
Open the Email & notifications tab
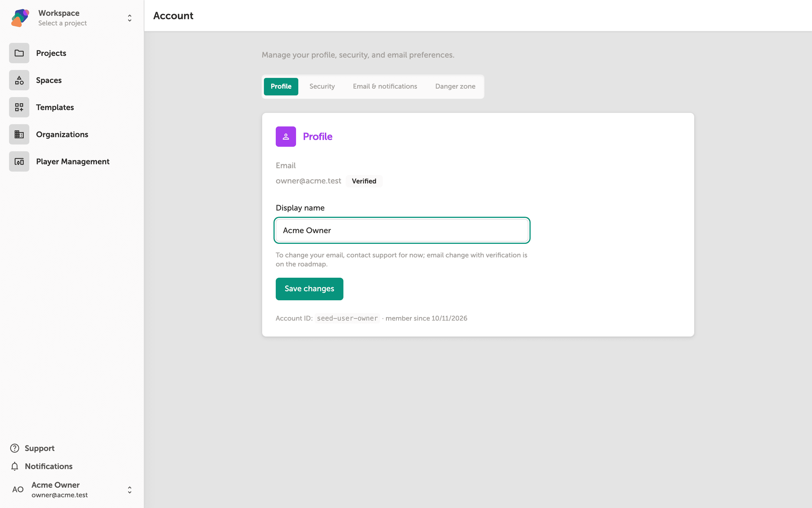(x=385, y=86)
